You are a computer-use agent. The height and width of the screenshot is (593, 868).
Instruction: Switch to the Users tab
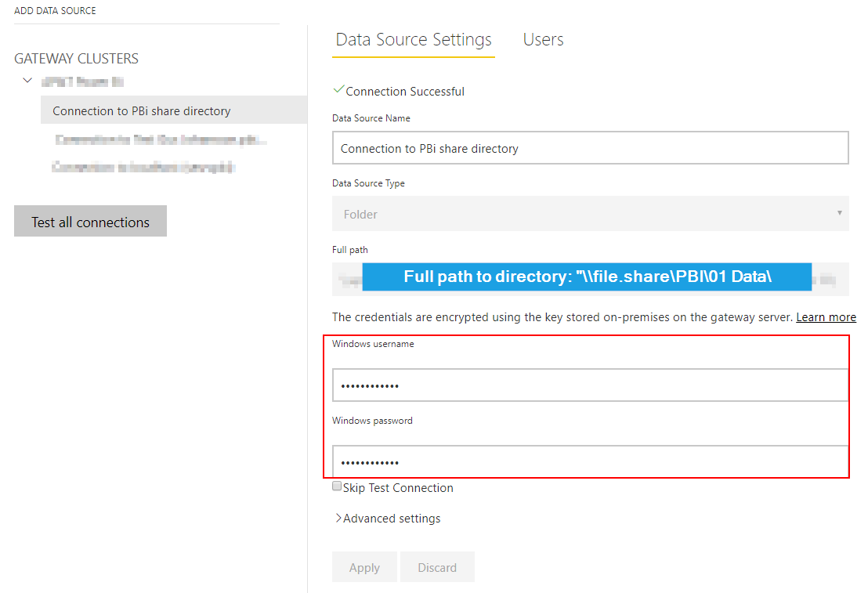coord(543,40)
